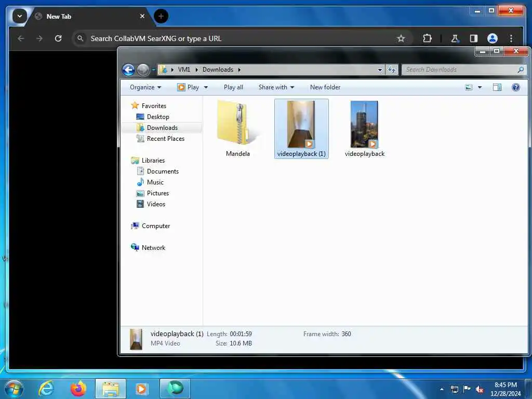Click Downloads in the address breadcrumb
This screenshot has height=399, width=532.
tap(218, 70)
